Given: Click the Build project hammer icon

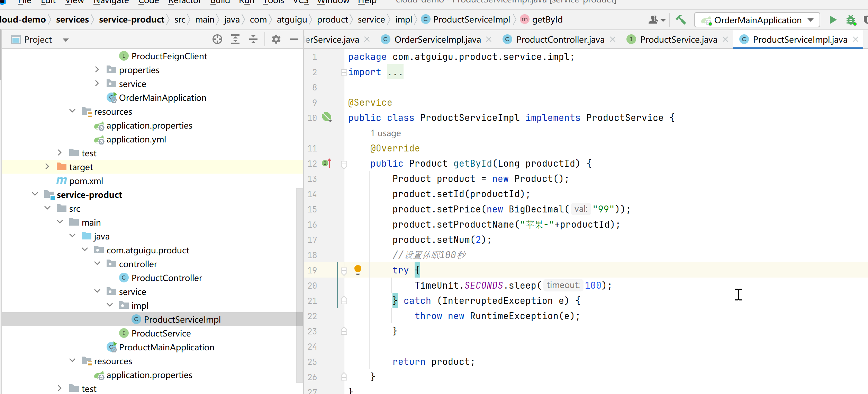Looking at the screenshot, I should tap(680, 20).
